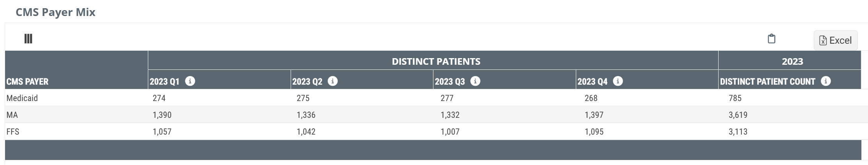Select the Medicaid row label
868x165 pixels.
[x=22, y=98]
